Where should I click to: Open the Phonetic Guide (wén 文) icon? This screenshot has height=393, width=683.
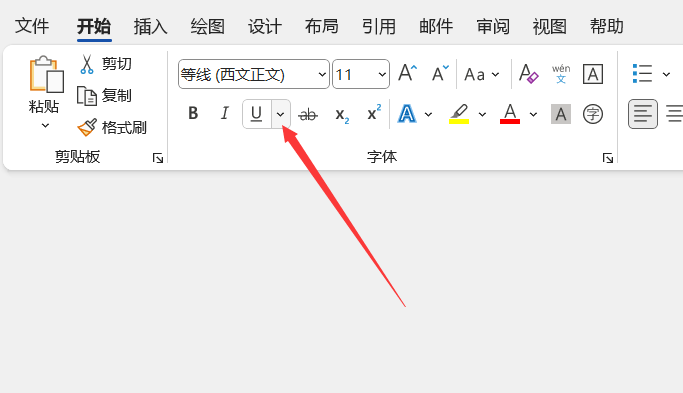coord(561,74)
